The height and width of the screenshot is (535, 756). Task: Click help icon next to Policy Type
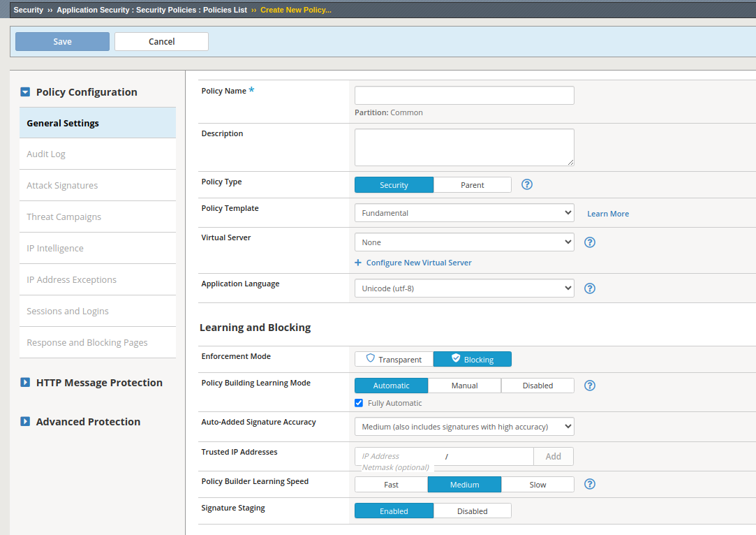pos(527,184)
